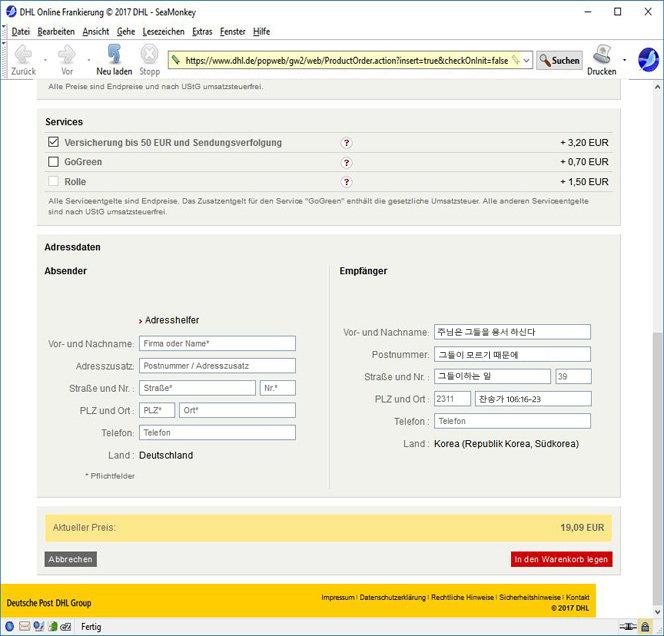
Task: Click the URL address field
Action: point(346,60)
